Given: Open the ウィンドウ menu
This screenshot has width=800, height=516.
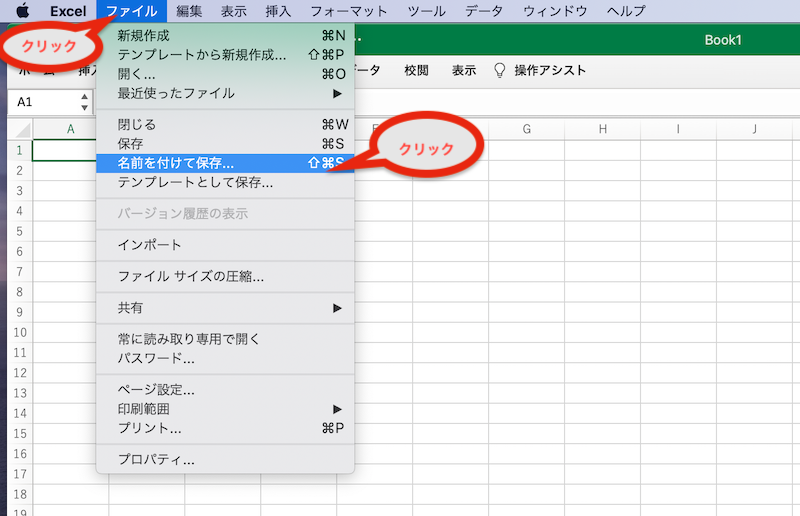Looking at the screenshot, I should click(555, 11).
